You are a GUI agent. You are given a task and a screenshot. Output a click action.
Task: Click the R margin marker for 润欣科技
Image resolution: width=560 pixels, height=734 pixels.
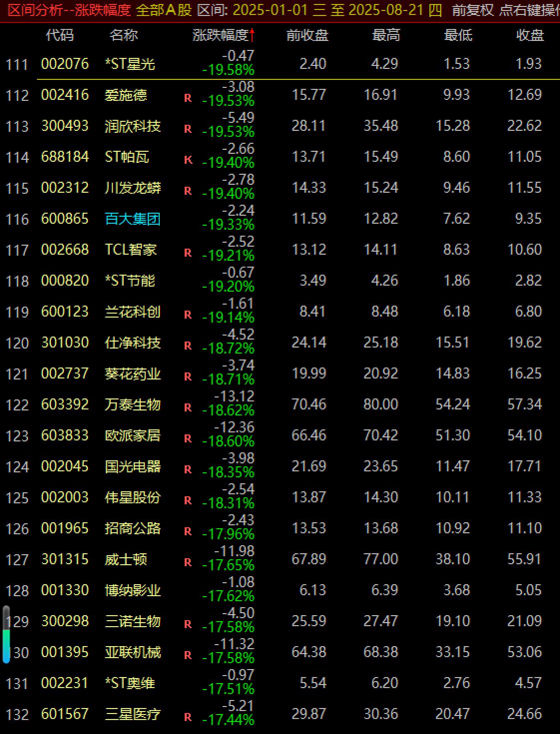tap(188, 129)
